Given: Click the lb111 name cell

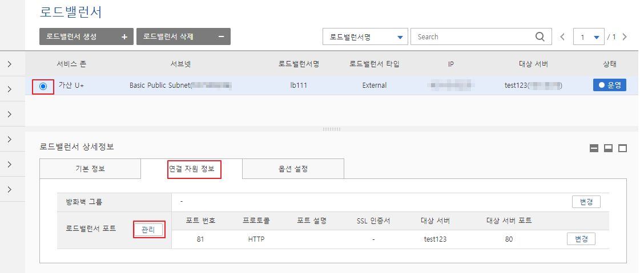Looking at the screenshot, I should (x=299, y=85).
